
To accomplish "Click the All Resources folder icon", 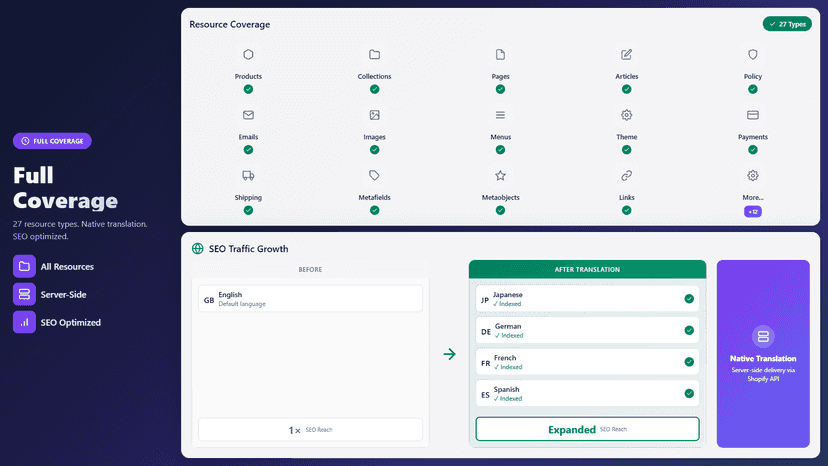I will pos(24,266).
